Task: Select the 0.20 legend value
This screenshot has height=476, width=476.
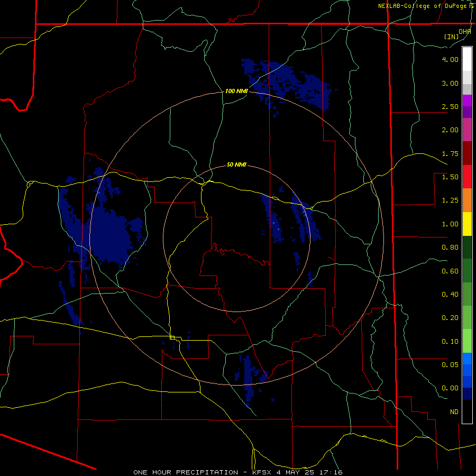Action: [450, 318]
